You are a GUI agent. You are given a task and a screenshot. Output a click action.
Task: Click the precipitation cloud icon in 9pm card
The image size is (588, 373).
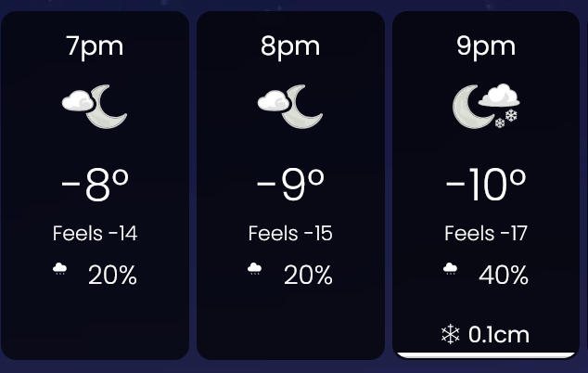tap(451, 270)
